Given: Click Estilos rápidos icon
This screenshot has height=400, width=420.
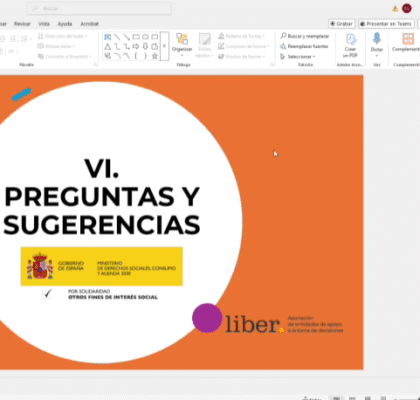Looking at the screenshot, I should pyautogui.click(x=204, y=45).
